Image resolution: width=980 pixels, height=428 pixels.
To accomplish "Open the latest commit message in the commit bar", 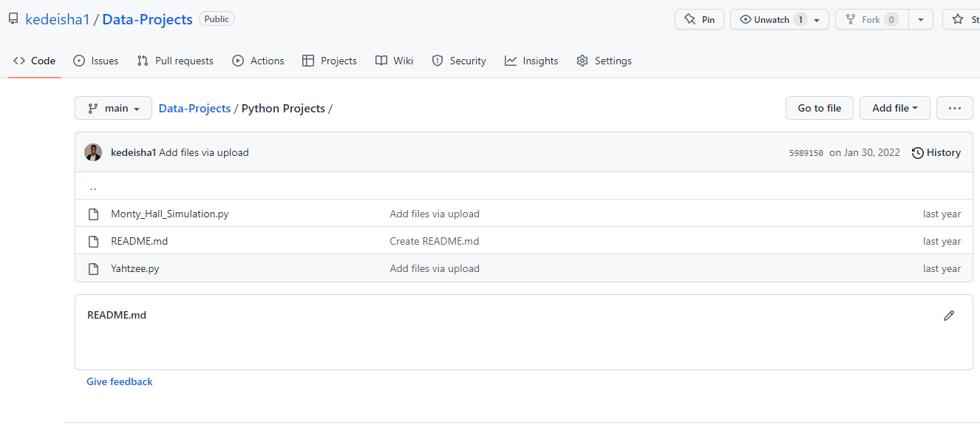I will pyautogui.click(x=204, y=152).
